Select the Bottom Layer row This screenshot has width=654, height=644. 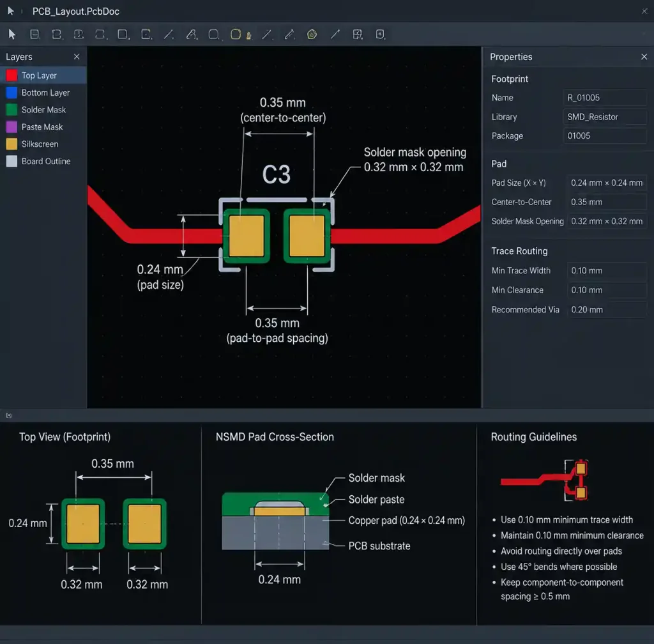(x=43, y=93)
